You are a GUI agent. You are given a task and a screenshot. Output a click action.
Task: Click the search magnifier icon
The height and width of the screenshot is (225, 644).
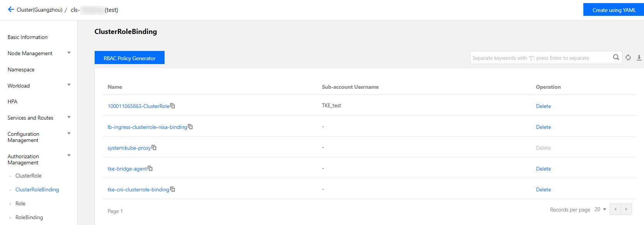(x=616, y=58)
